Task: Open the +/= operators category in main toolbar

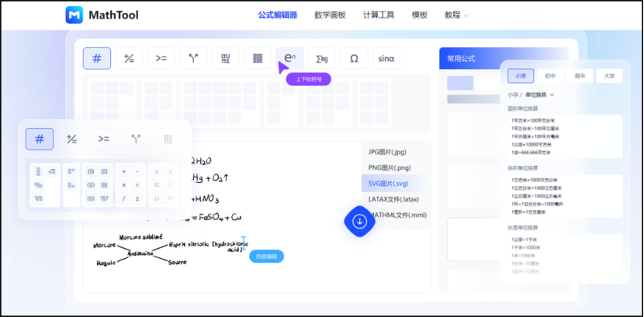Action: point(129,58)
